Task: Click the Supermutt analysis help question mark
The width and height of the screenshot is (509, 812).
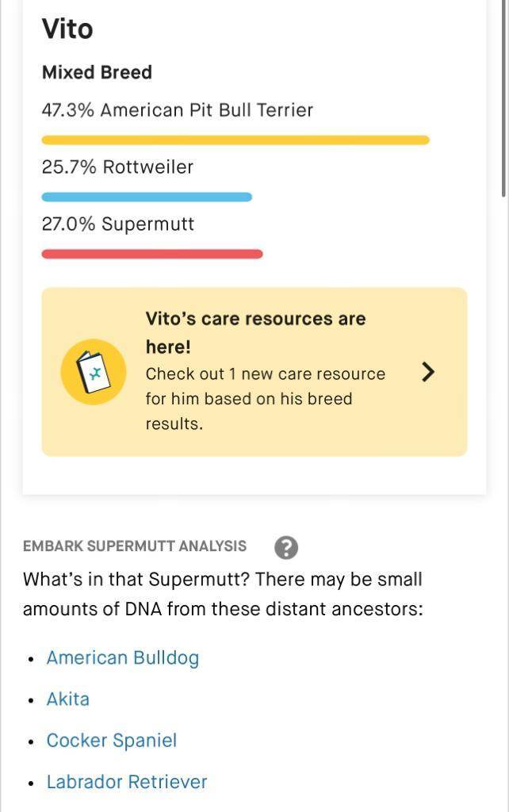Action: tap(286, 546)
